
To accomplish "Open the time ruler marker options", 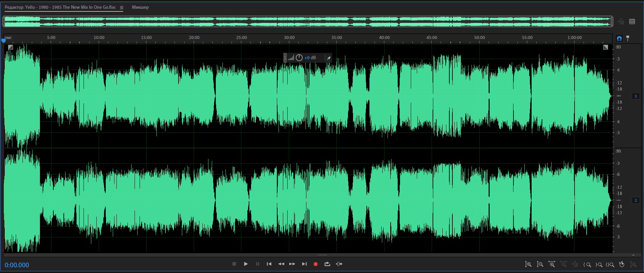I will 628,38.
